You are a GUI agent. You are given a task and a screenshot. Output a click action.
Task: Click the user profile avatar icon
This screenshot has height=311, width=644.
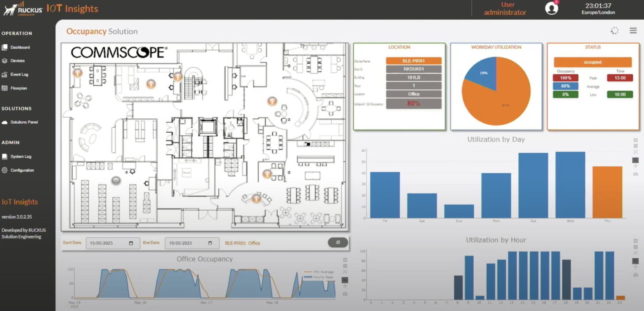coord(551,8)
